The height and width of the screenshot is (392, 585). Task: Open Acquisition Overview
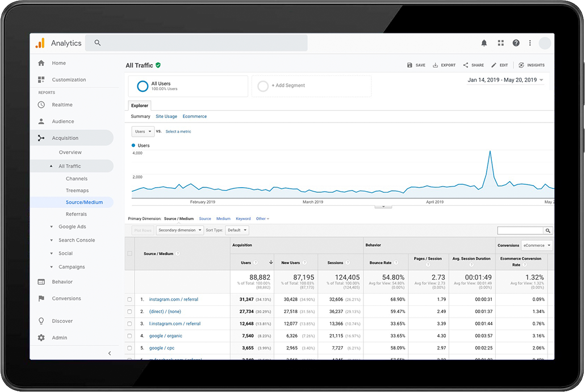coord(70,152)
